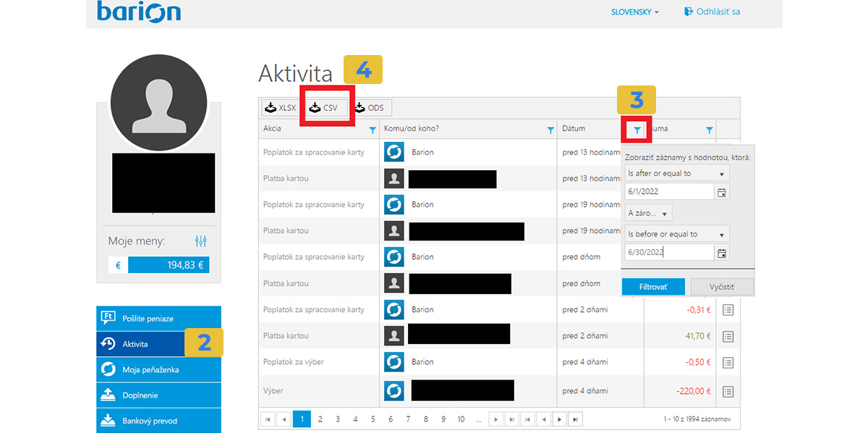
Task: Open the 'A záro...' logic operator dropdown
Action: (x=648, y=213)
